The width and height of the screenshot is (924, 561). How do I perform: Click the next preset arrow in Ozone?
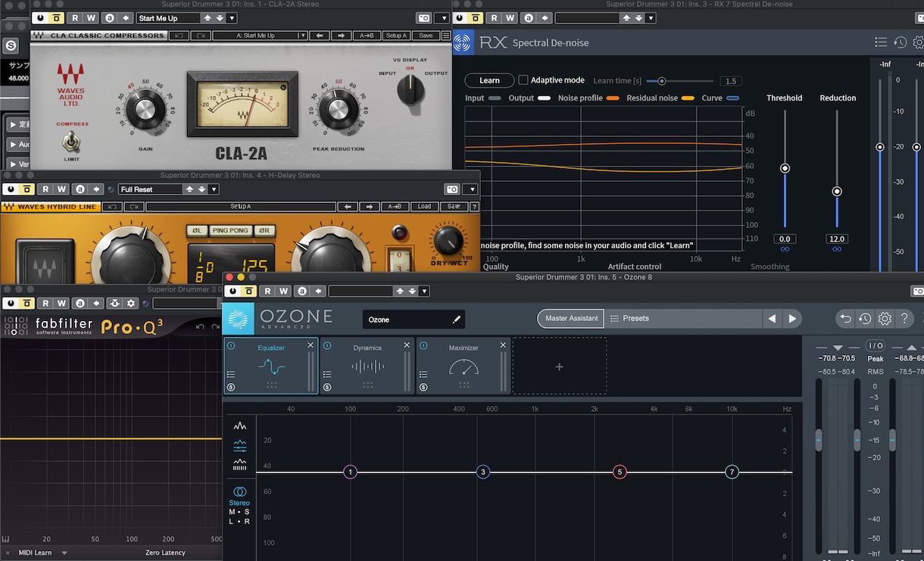pyautogui.click(x=792, y=319)
